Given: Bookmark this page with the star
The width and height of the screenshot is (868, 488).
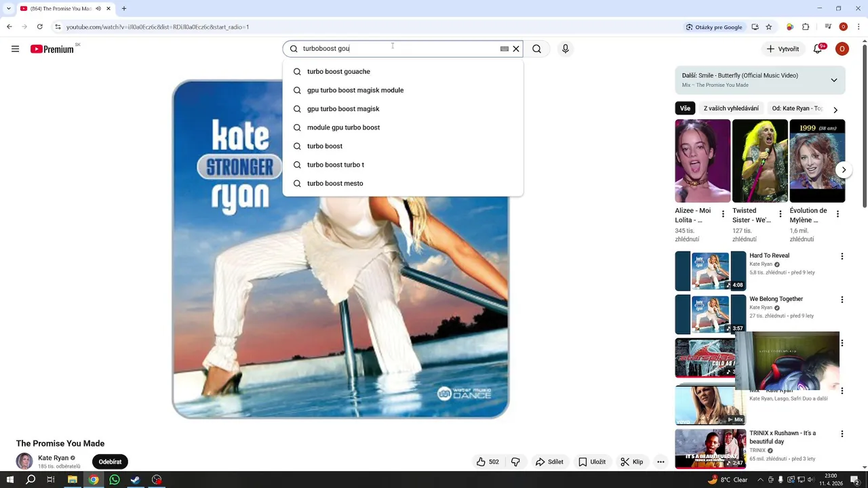Looking at the screenshot, I should click(x=769, y=27).
